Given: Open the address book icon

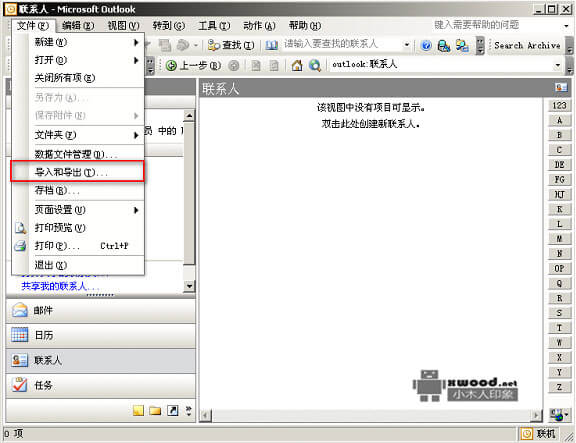Looking at the screenshot, I should pyautogui.click(x=271, y=45).
